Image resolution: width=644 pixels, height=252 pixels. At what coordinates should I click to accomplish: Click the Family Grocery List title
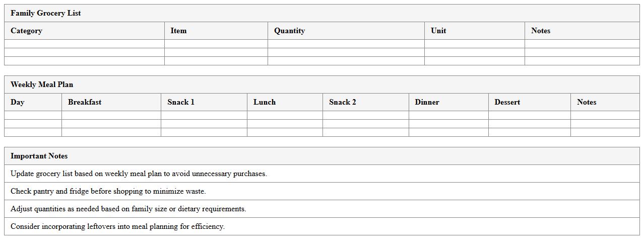(46, 13)
